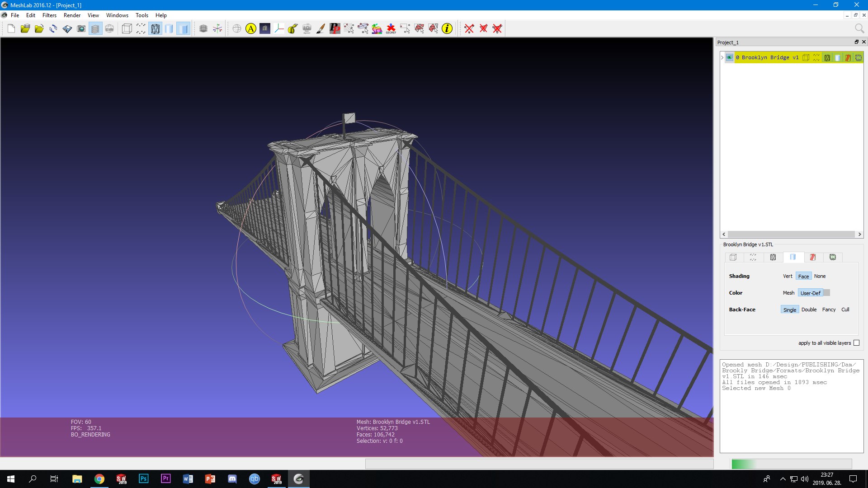
Task: Set Back-Face to Fancy
Action: [829, 310]
